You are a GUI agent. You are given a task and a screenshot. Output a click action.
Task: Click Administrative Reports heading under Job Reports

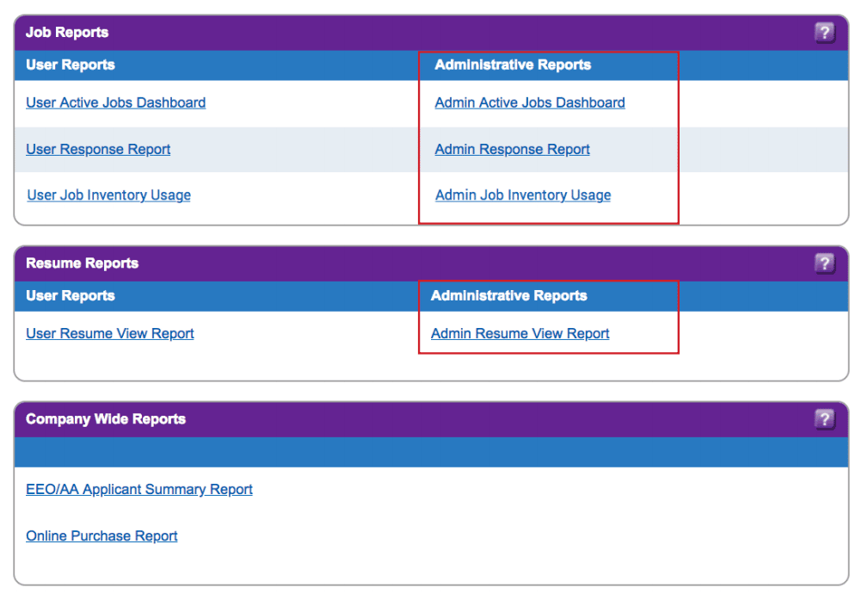tap(513, 65)
